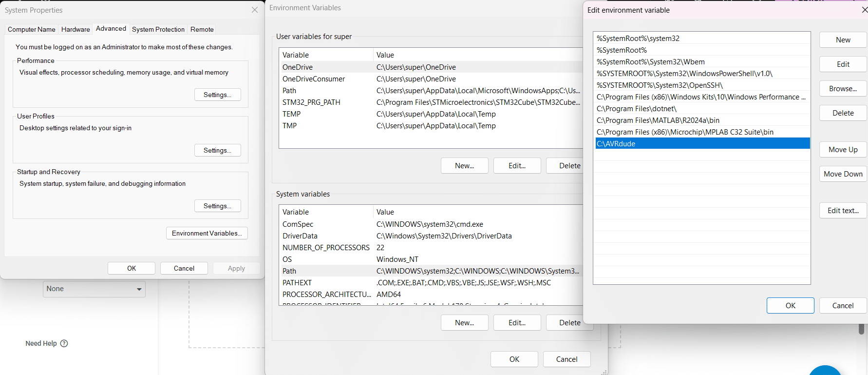Click Browse to choose a directory

[x=843, y=89]
